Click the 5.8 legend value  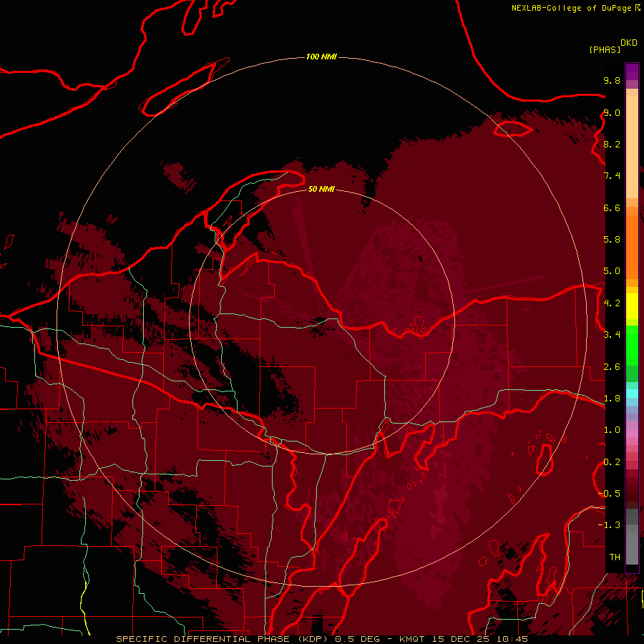[x=612, y=240]
